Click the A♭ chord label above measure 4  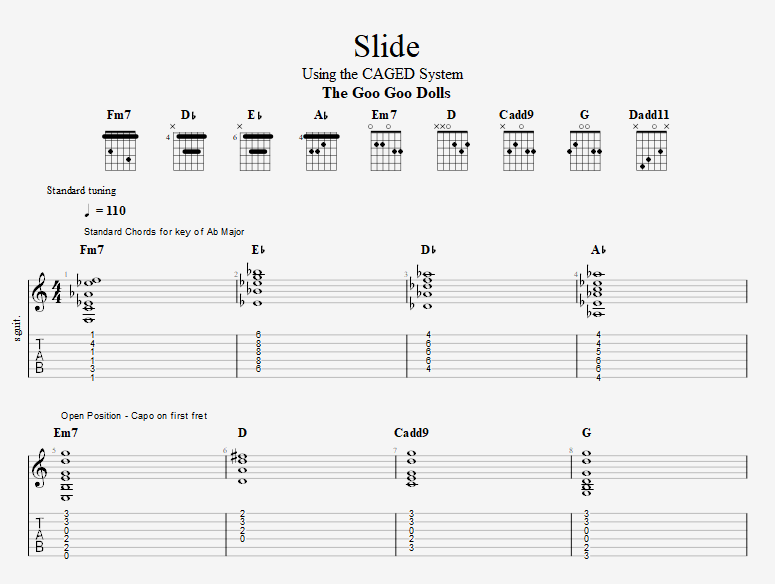[x=598, y=250]
